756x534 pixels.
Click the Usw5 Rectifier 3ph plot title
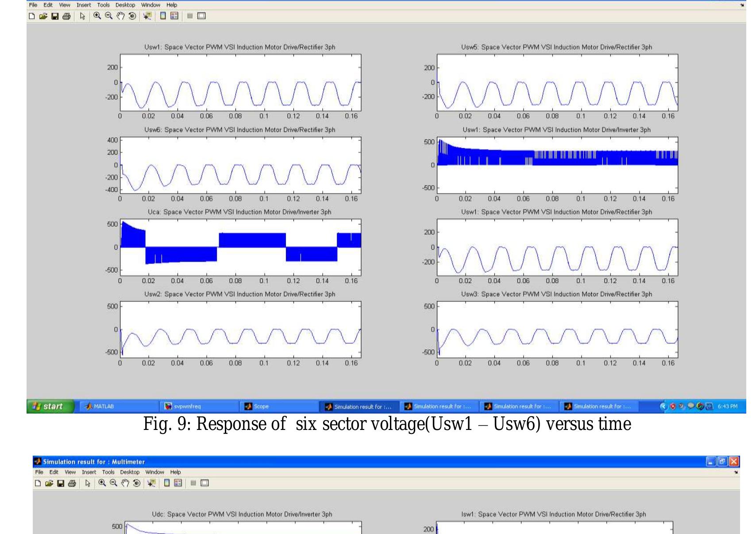557,47
